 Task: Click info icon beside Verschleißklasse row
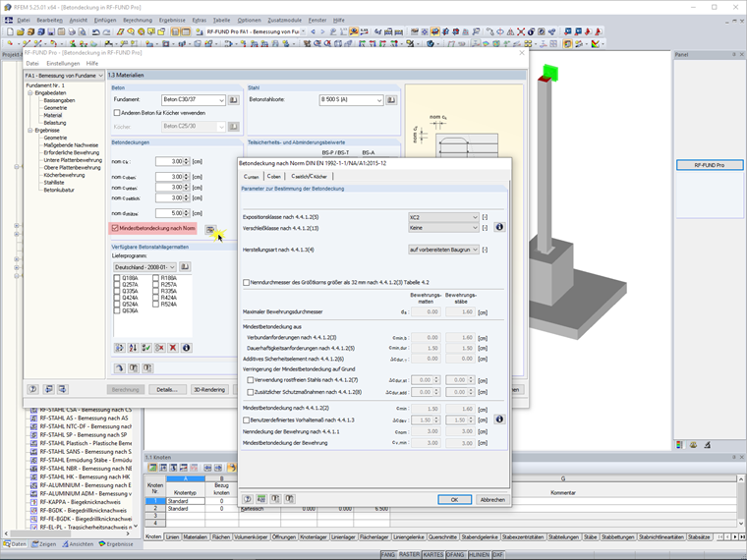(499, 227)
